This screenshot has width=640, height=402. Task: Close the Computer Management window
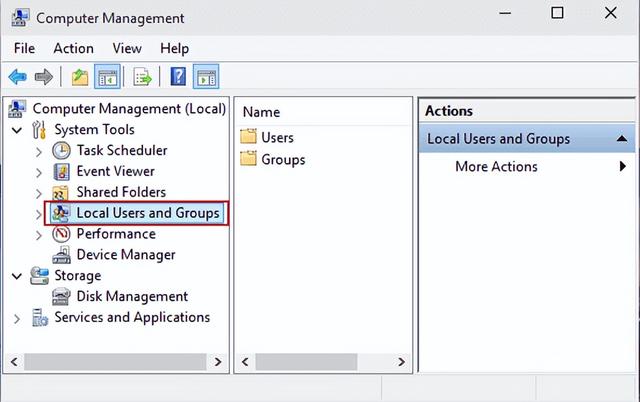click(x=611, y=13)
